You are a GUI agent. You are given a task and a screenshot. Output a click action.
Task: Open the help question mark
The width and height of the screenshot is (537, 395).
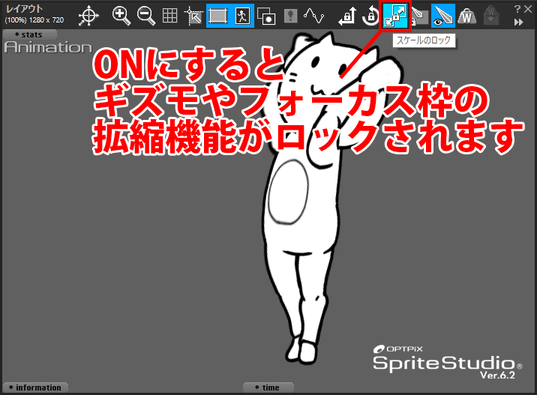coord(517,10)
